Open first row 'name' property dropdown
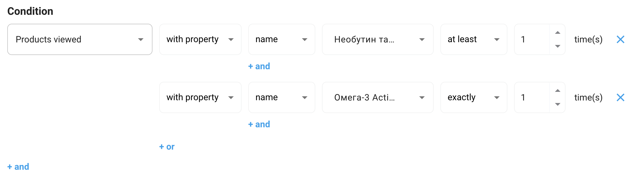The height and width of the screenshot is (182, 644). click(x=282, y=39)
